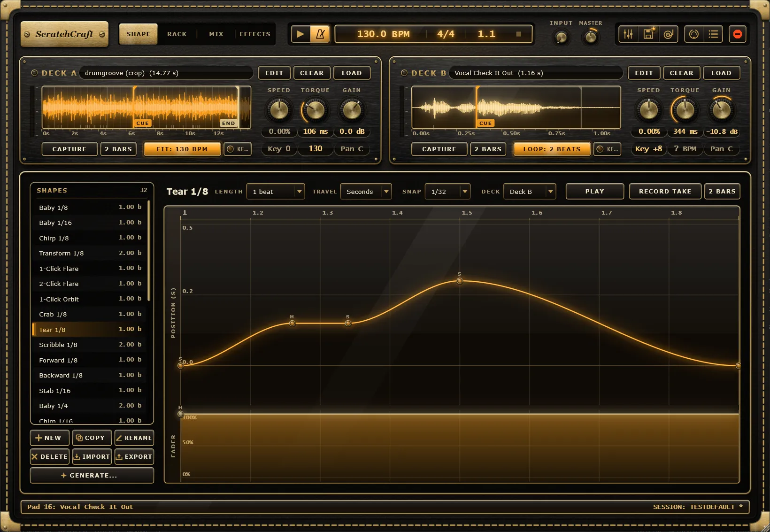Image resolution: width=770 pixels, height=532 pixels.
Task: Click the MASTER level knob
Action: 591,37
